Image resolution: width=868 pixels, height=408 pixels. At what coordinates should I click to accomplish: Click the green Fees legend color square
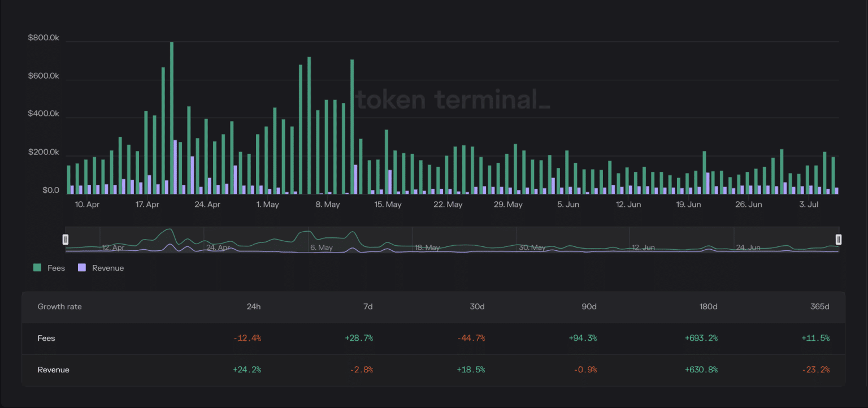(37, 268)
